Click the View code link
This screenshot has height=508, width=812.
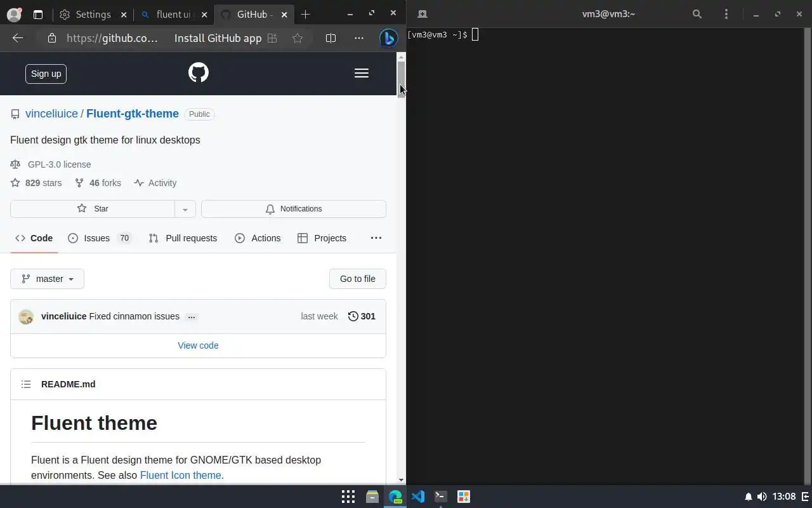[198, 345]
